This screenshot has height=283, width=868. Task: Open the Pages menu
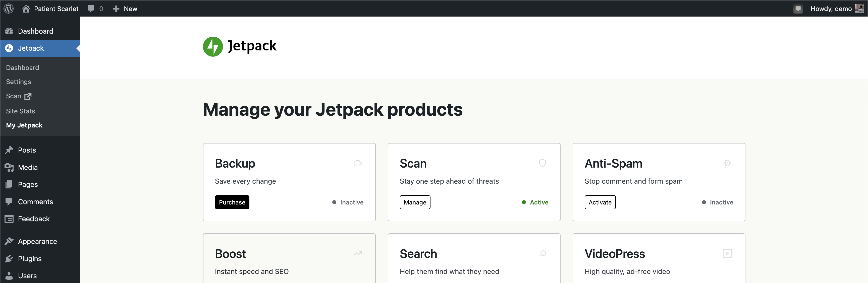[40, 184]
